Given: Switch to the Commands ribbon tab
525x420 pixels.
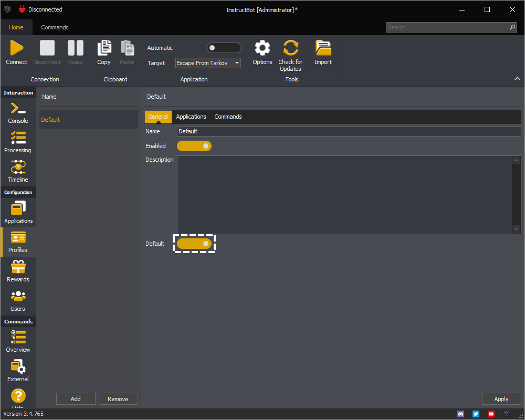Looking at the screenshot, I should point(55,27).
